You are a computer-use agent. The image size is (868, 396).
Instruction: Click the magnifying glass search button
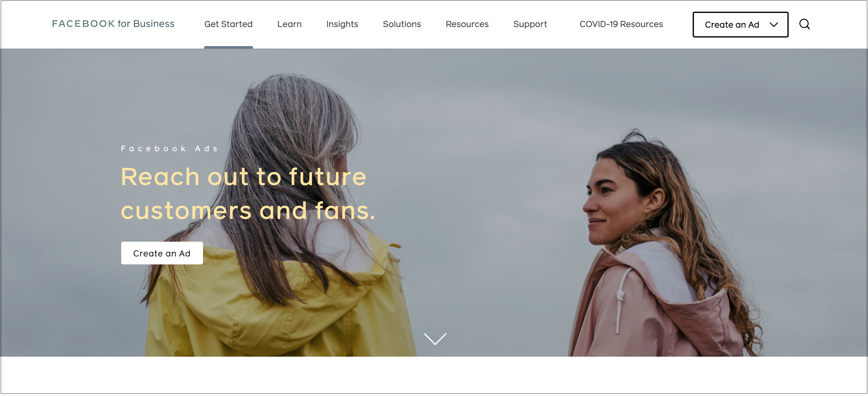tap(804, 24)
